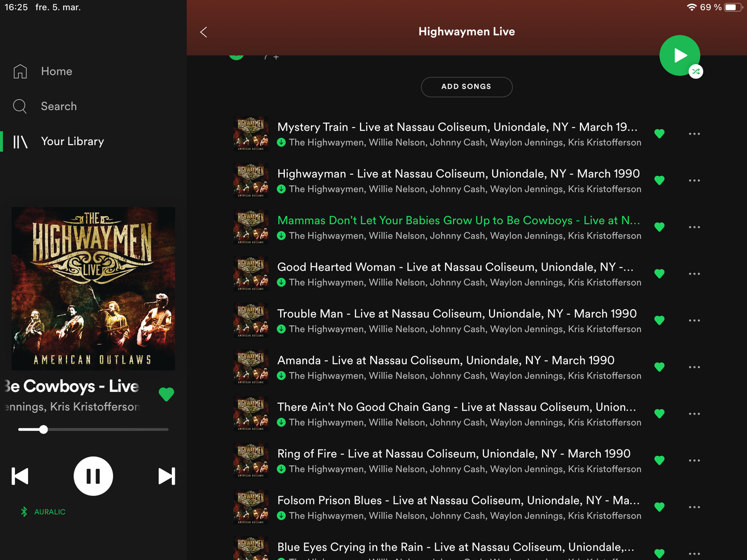
Task: Play Highwayman live track
Action: (459, 174)
